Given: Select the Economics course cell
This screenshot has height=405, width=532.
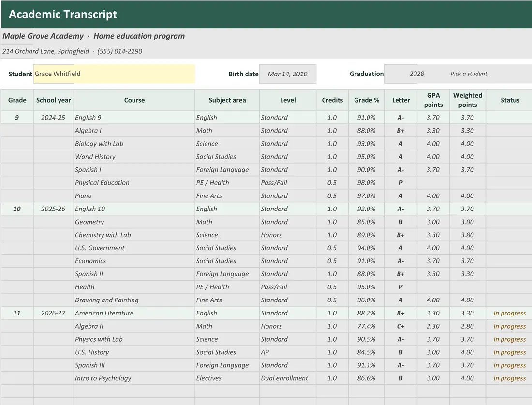Looking at the screenshot, I should tap(134, 261).
